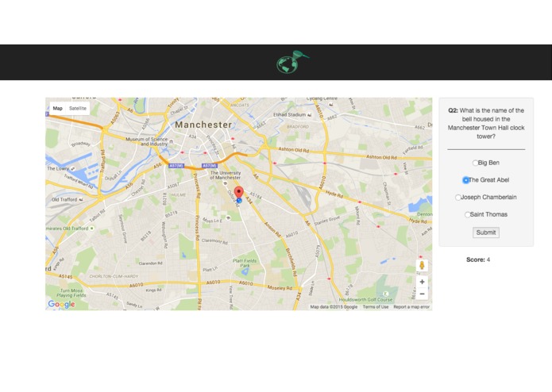Zoom out with the minus button
The image size is (552, 392).
(422, 294)
